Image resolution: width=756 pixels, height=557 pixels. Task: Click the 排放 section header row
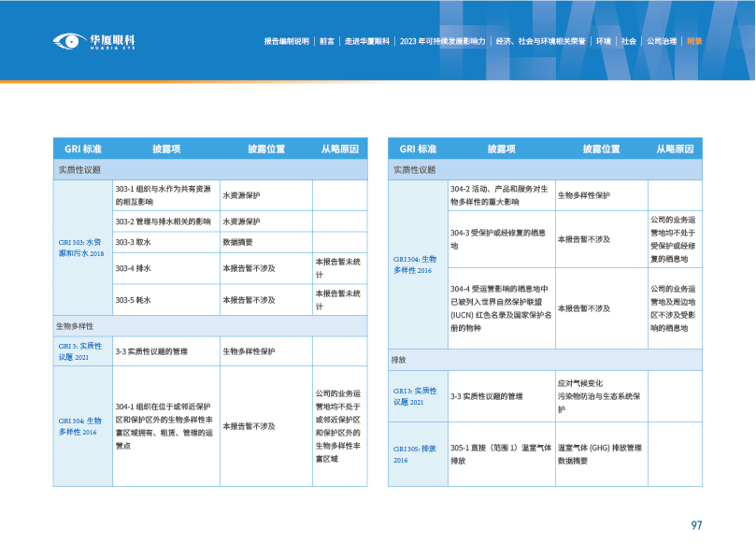pos(545,360)
